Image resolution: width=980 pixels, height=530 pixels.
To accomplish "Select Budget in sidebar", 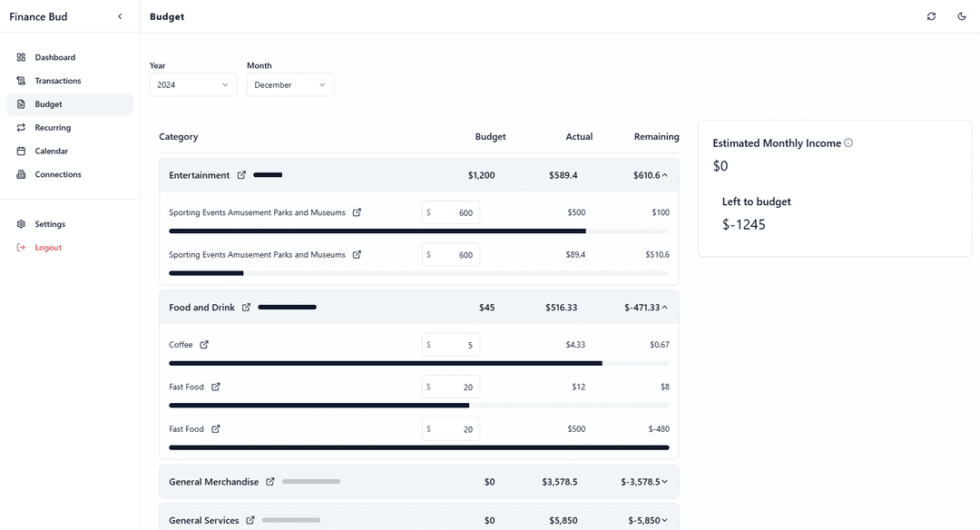I will click(70, 104).
